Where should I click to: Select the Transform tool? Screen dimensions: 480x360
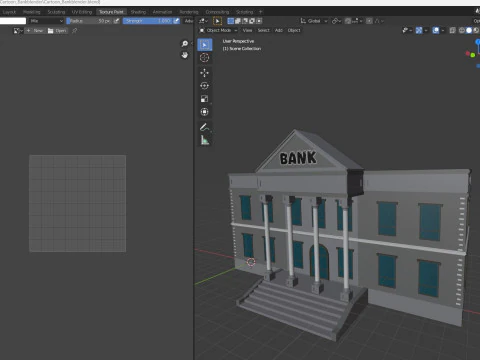click(205, 112)
